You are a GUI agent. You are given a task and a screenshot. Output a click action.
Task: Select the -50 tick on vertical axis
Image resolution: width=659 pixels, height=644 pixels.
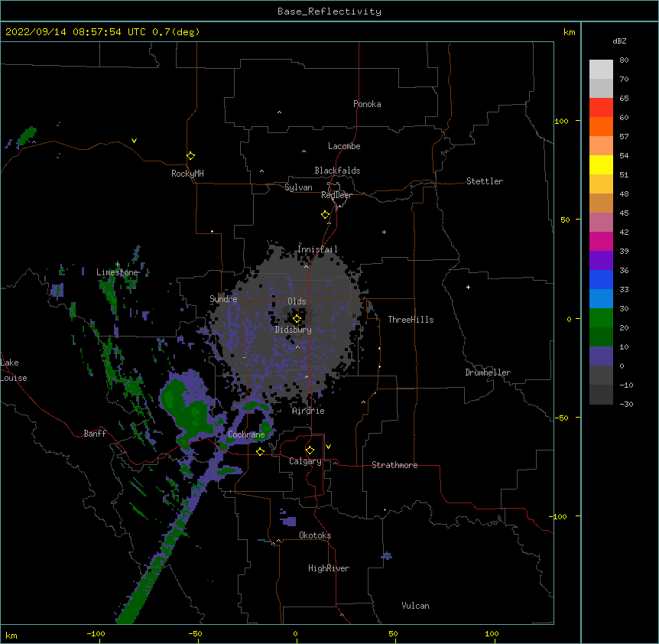point(561,418)
